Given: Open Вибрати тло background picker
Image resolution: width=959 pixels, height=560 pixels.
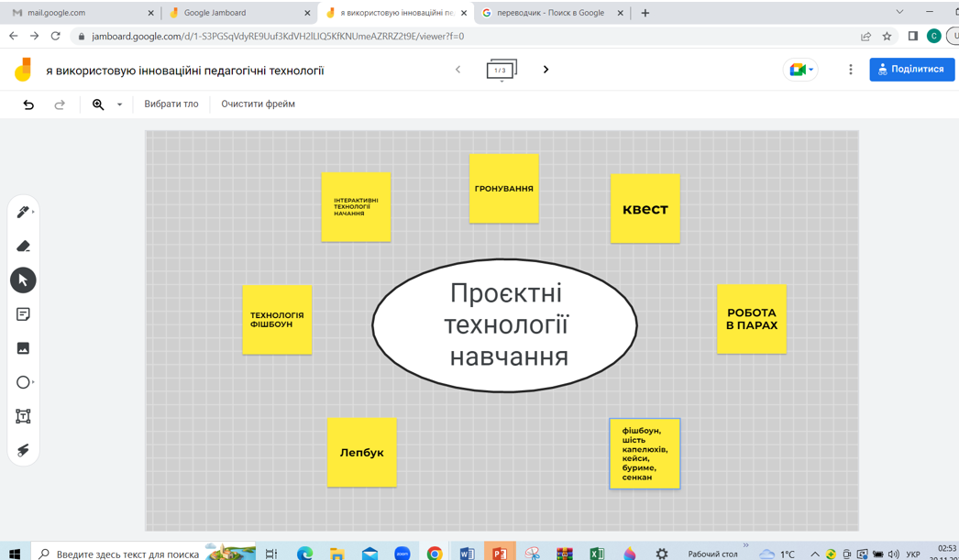Looking at the screenshot, I should click(x=171, y=104).
